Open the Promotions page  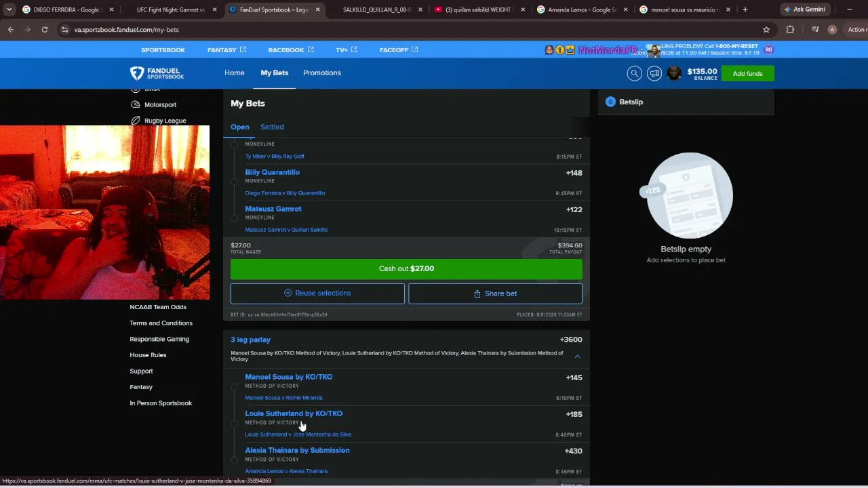coord(322,73)
